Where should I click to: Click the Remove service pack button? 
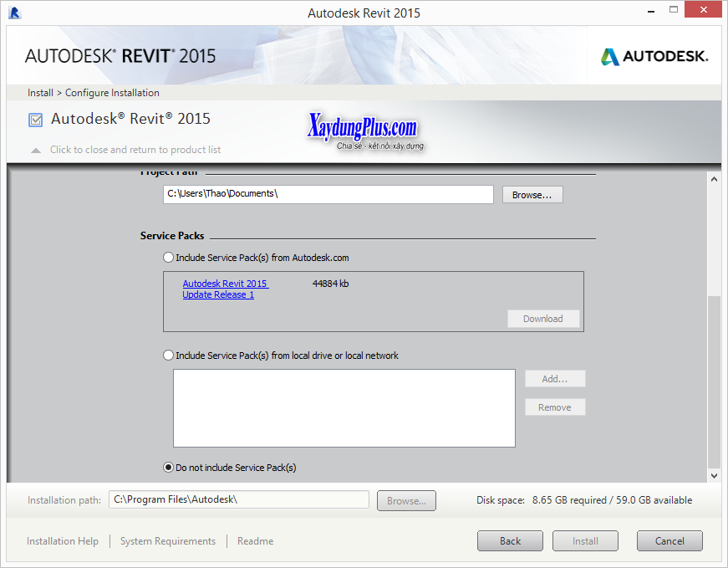[555, 407]
